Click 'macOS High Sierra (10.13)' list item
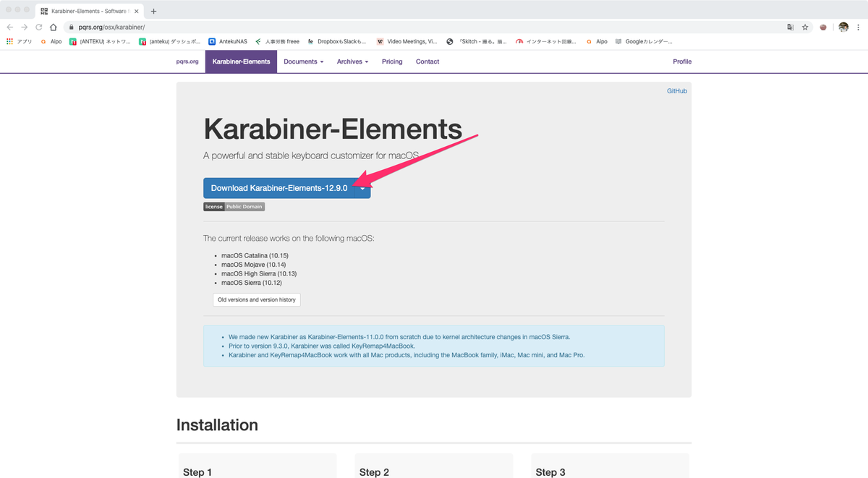 tap(259, 274)
